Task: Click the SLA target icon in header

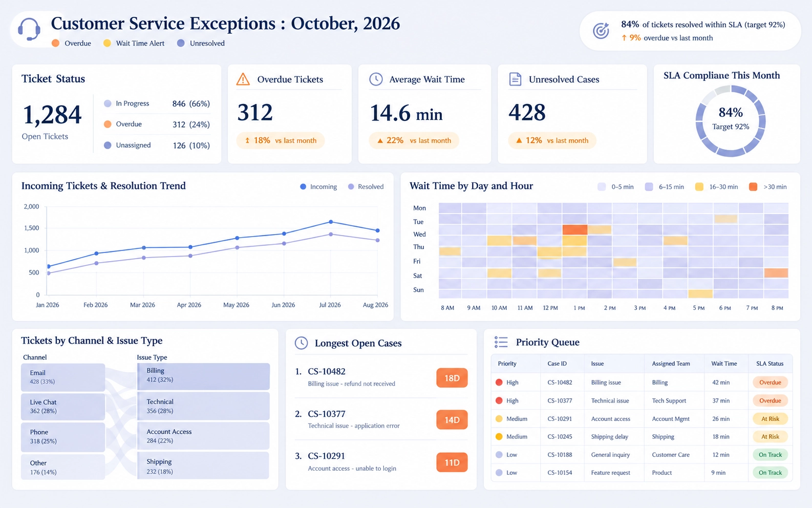Action: [601, 31]
